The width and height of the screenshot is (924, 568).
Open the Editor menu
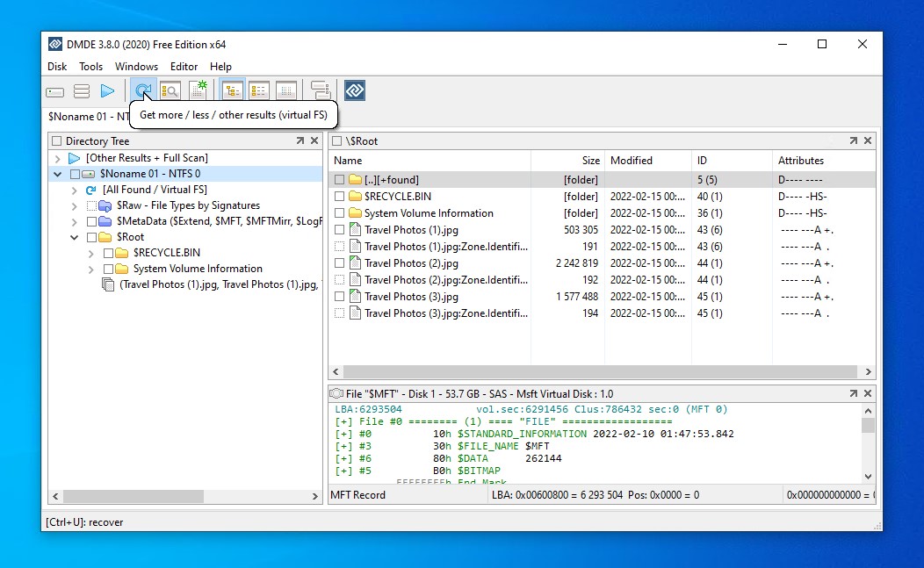pyautogui.click(x=184, y=66)
